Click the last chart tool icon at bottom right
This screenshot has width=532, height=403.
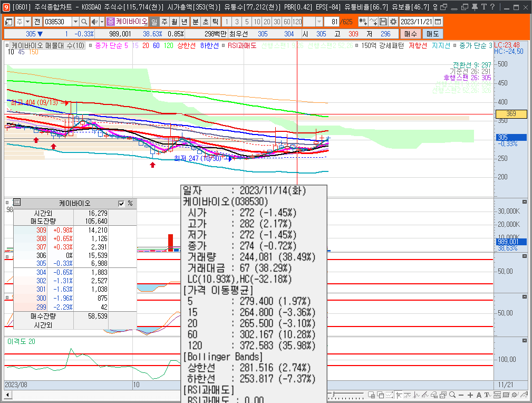pyautogui.click(x=524, y=395)
